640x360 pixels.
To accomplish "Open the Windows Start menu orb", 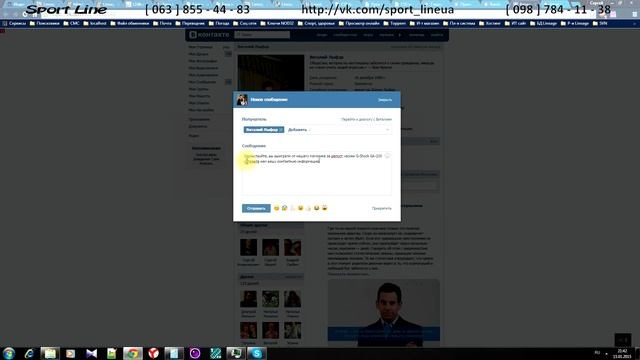I will tap(9, 353).
